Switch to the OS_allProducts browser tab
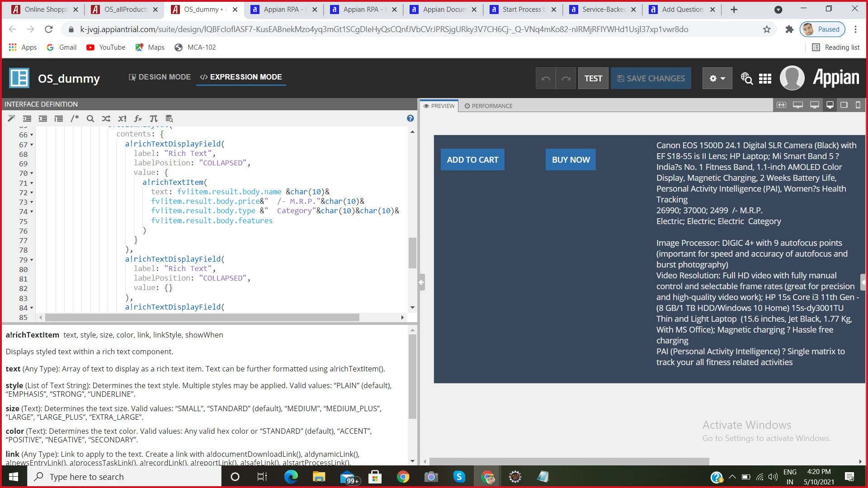 125,9
